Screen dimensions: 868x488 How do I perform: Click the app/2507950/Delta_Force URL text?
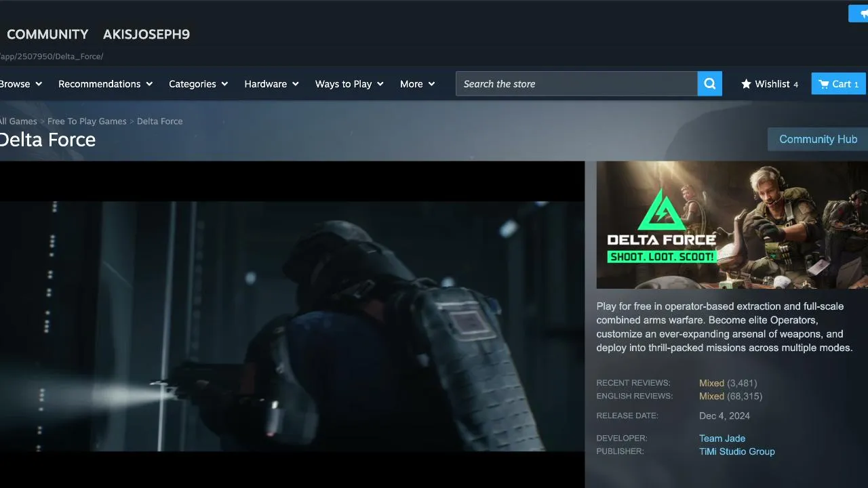[x=52, y=56]
